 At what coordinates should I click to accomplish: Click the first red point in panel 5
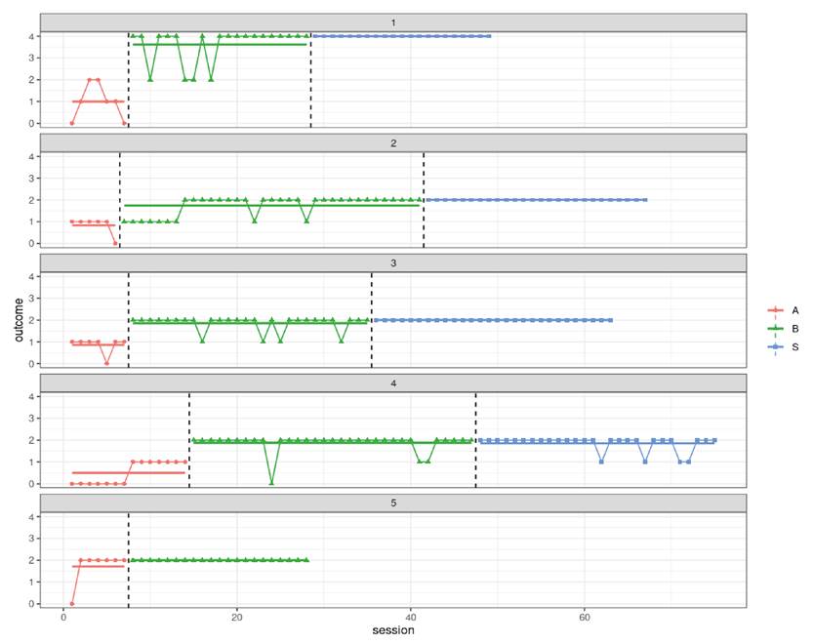(x=72, y=604)
